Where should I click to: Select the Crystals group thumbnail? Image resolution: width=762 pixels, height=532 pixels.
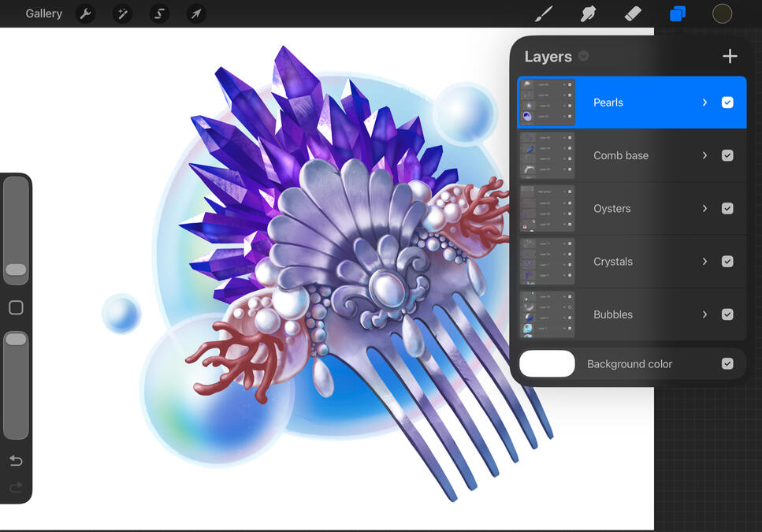tap(547, 262)
